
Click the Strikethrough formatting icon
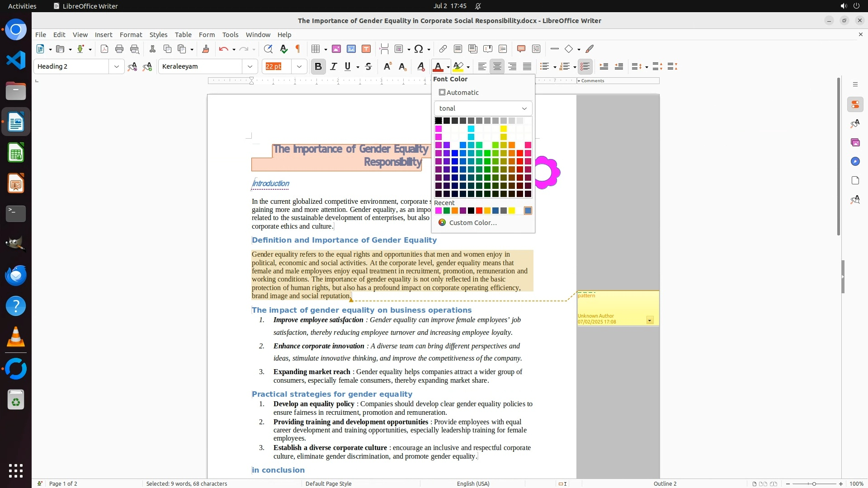[x=368, y=66]
